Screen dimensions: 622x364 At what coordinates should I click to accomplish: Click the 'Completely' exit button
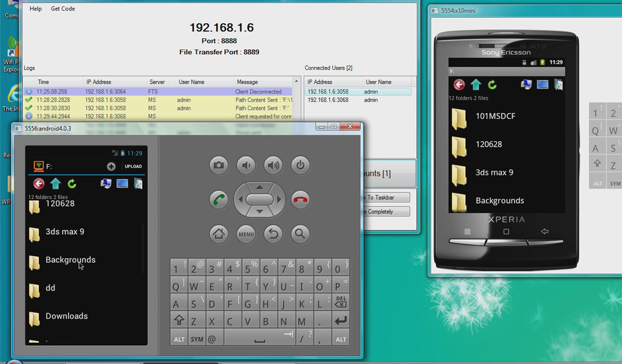click(387, 211)
